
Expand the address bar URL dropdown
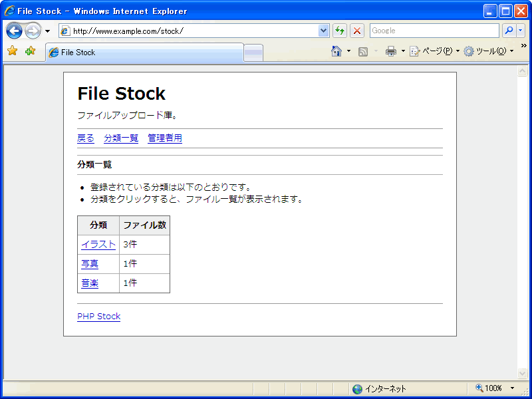(x=324, y=31)
